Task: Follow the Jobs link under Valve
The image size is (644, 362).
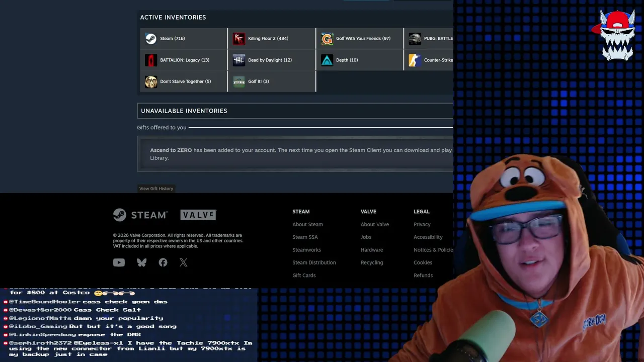Action: [366, 237]
